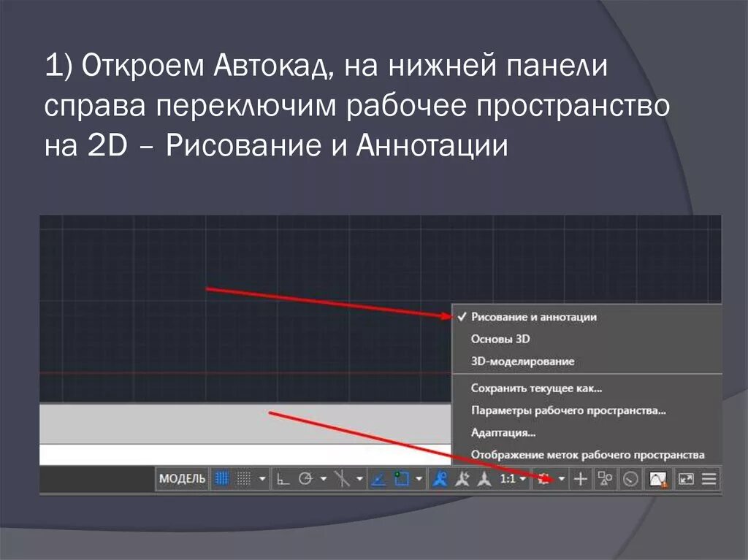748x560 pixels.
Task: Toggle snap mode dotted grid icon
Action: (244, 478)
